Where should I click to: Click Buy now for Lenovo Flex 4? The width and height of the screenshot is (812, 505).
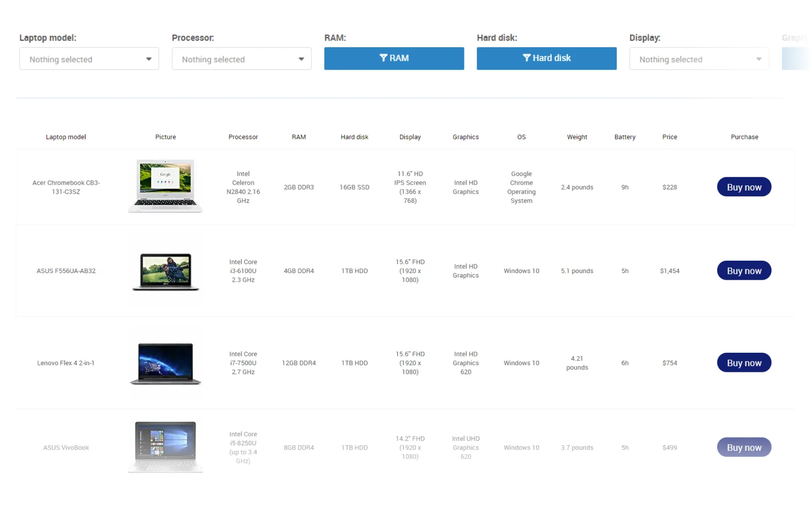tap(744, 363)
